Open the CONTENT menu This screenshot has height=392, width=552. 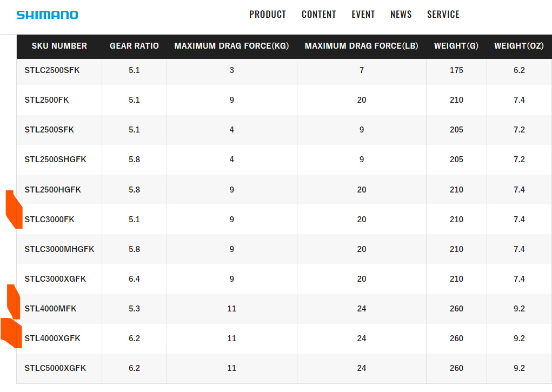coord(318,15)
